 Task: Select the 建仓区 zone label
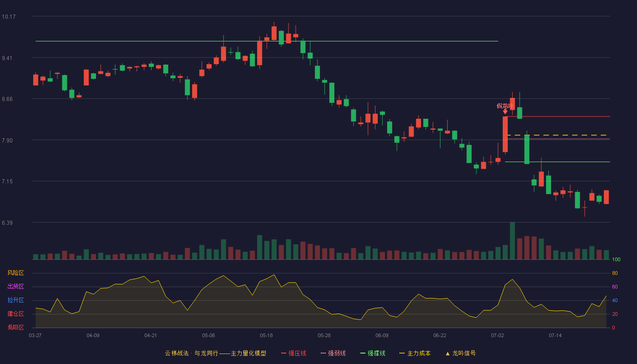click(15, 314)
